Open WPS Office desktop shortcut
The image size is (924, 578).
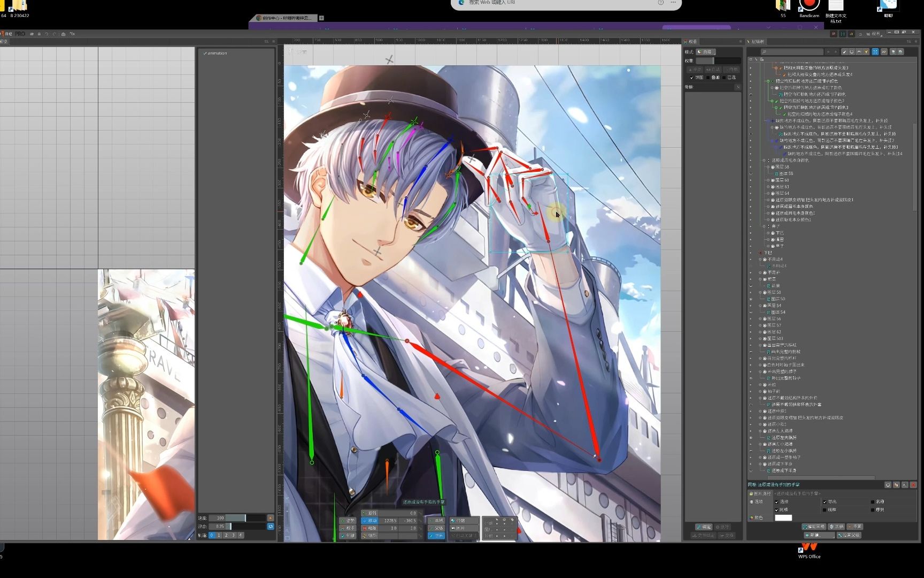pos(809,550)
